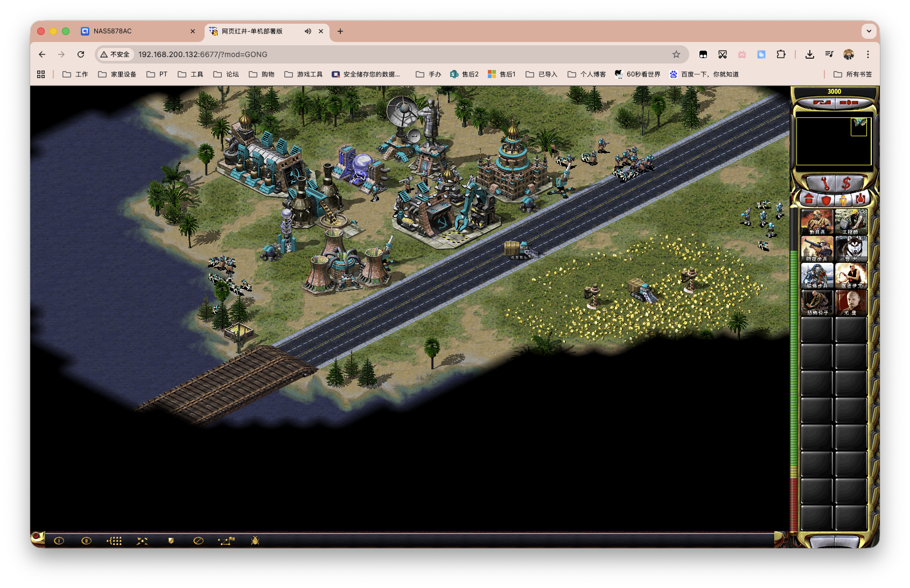Expand the 所有书签 all bookmarks folder
Screen dimensions: 910x588
click(852, 74)
